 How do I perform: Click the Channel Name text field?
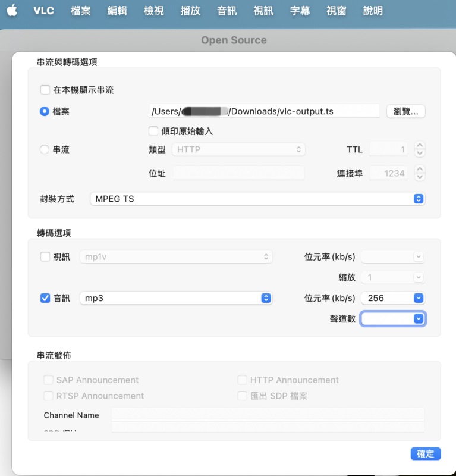coord(268,415)
